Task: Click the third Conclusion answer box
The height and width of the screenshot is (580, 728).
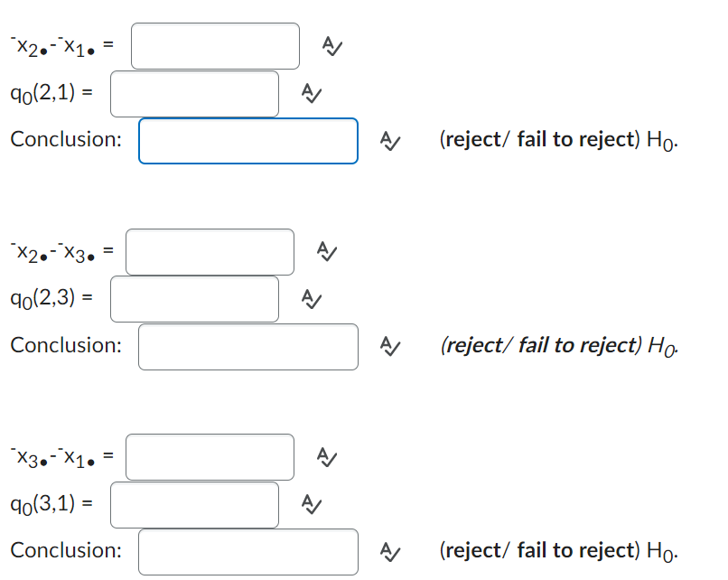Action: tap(248, 552)
